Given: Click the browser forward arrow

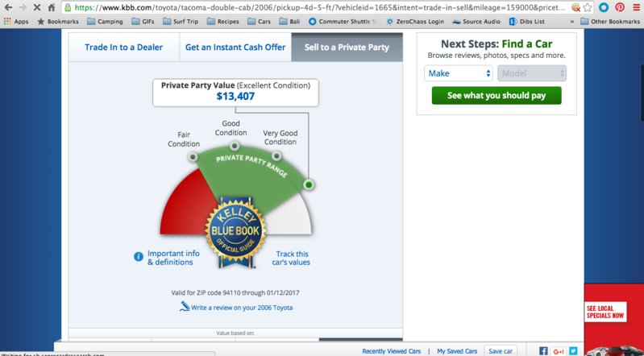Looking at the screenshot, I should [x=23, y=7].
